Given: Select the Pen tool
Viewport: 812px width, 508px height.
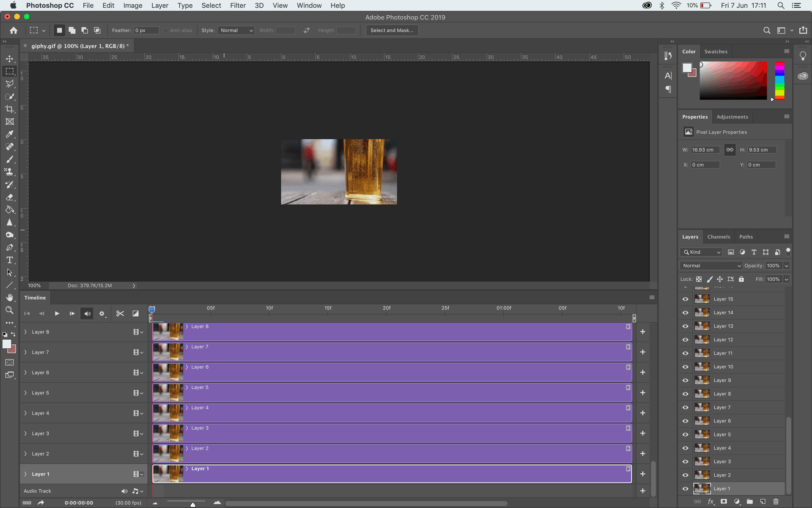Looking at the screenshot, I should point(9,248).
